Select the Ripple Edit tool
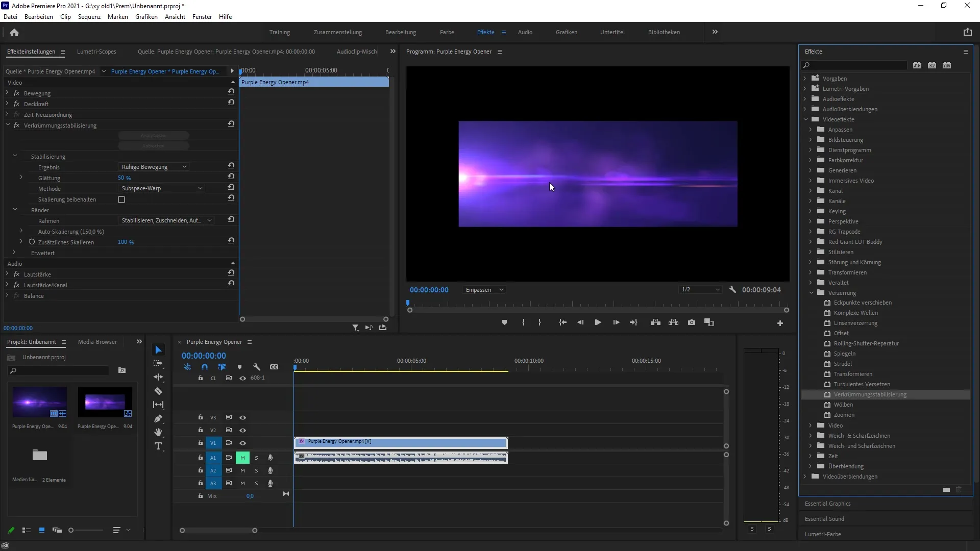Image resolution: width=980 pixels, height=551 pixels. (x=158, y=377)
